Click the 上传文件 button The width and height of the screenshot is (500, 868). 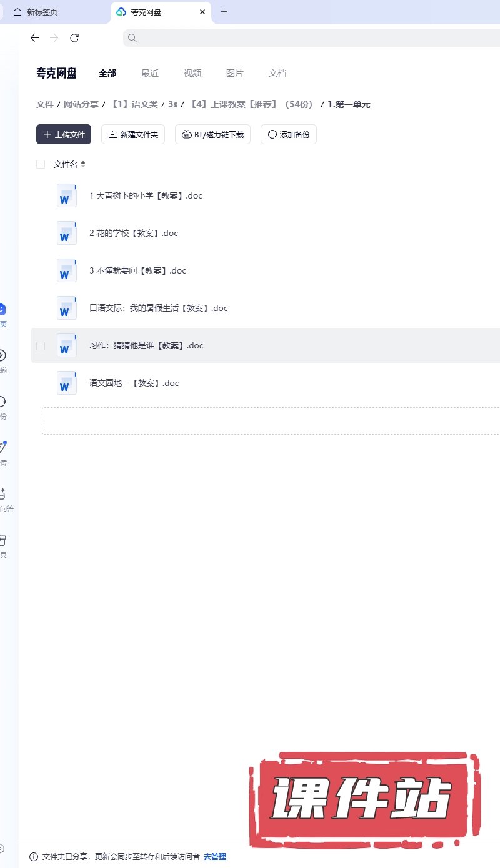point(64,134)
